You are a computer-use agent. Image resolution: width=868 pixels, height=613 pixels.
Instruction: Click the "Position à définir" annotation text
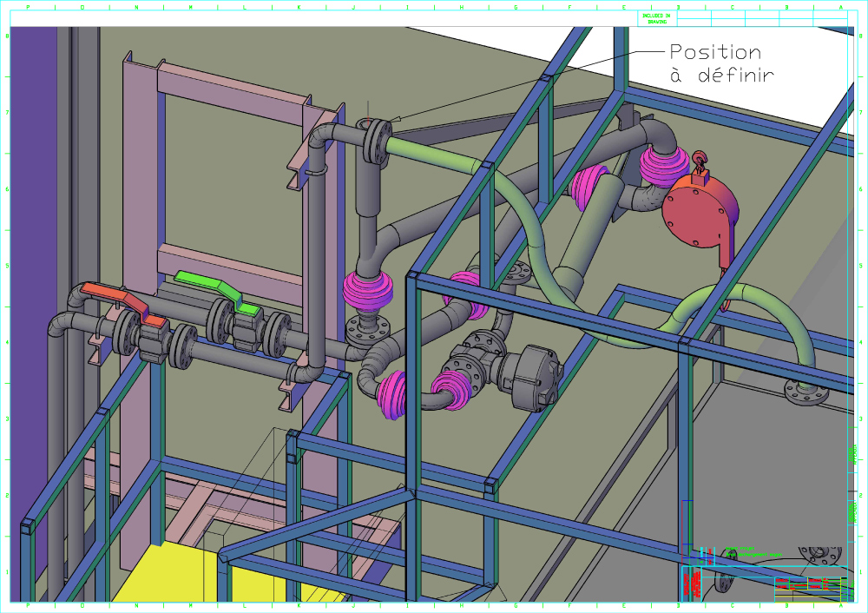pyautogui.click(x=715, y=63)
